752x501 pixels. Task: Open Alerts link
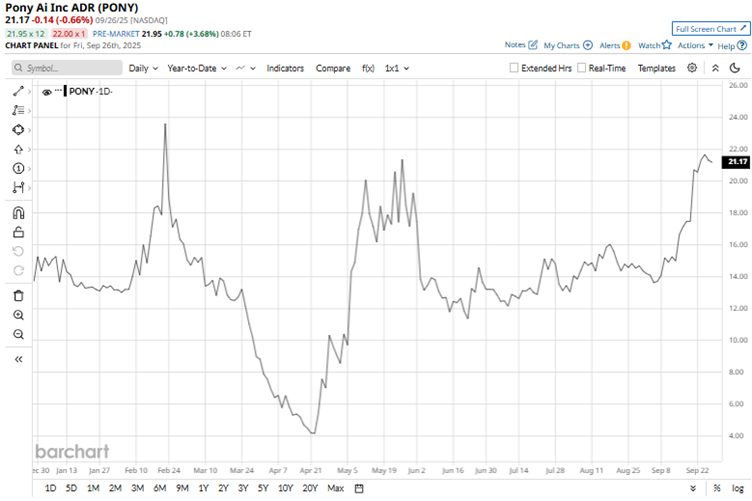[615, 45]
